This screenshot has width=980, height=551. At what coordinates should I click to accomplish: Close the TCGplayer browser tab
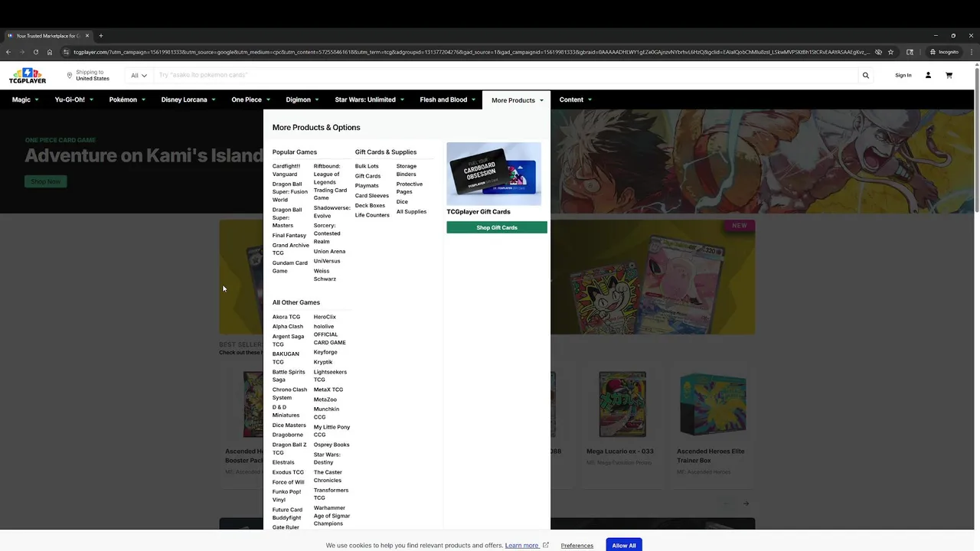tap(87, 35)
